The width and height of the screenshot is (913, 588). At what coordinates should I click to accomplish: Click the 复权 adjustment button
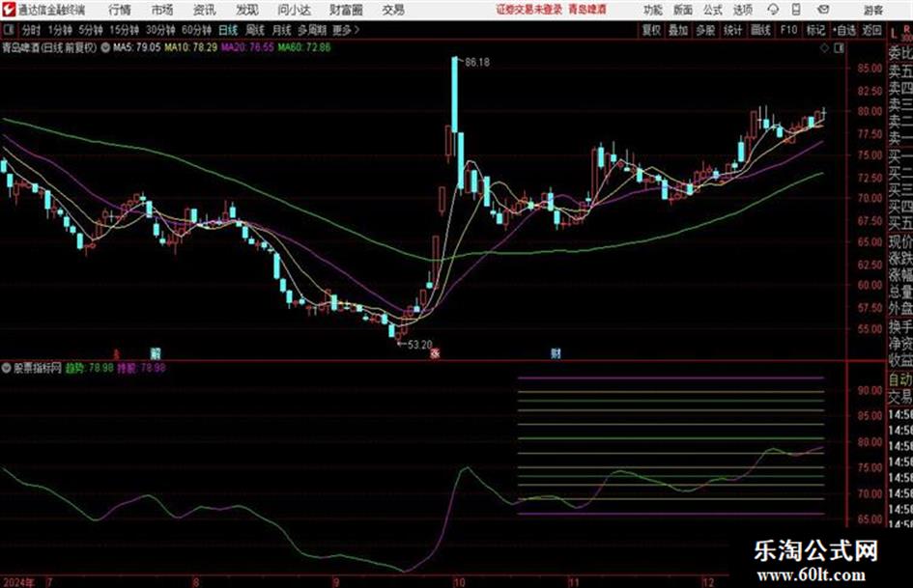651,30
